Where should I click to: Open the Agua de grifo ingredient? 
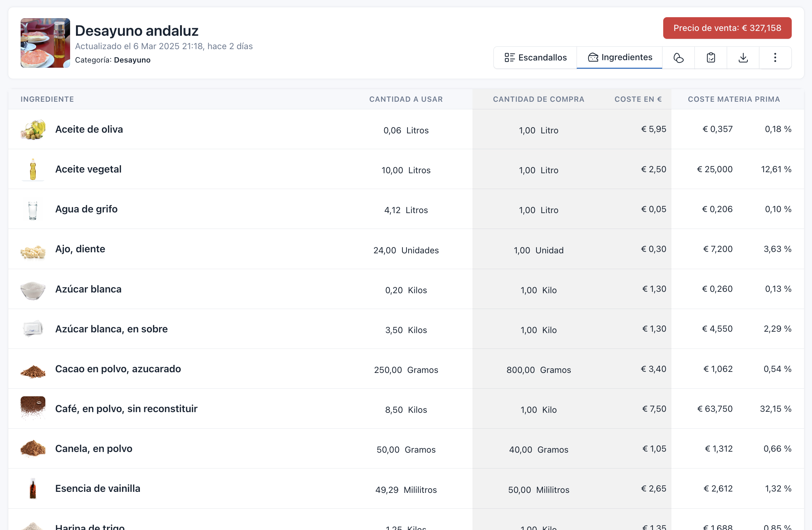(86, 209)
